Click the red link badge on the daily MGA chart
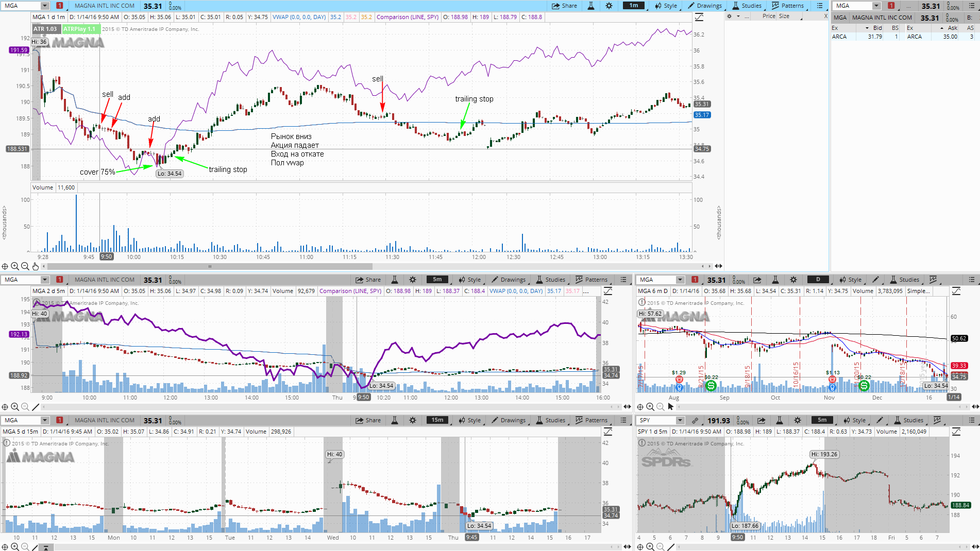980x551 pixels. (x=695, y=280)
